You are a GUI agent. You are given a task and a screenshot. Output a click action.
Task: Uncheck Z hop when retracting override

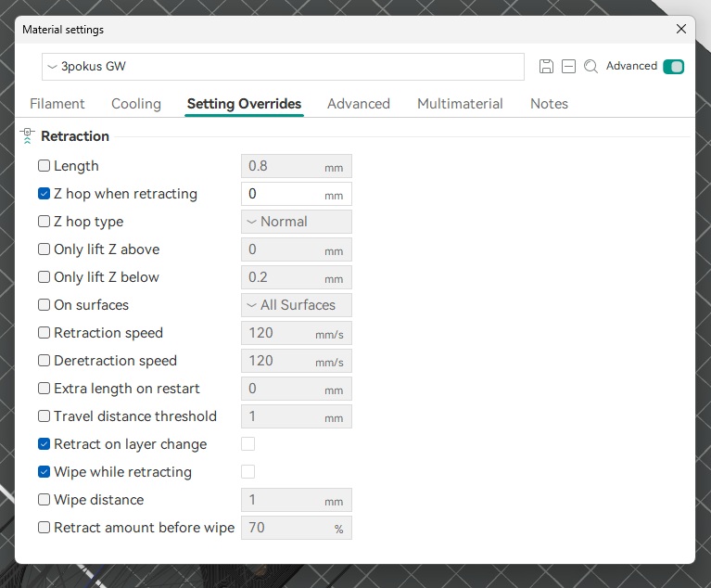coord(44,194)
